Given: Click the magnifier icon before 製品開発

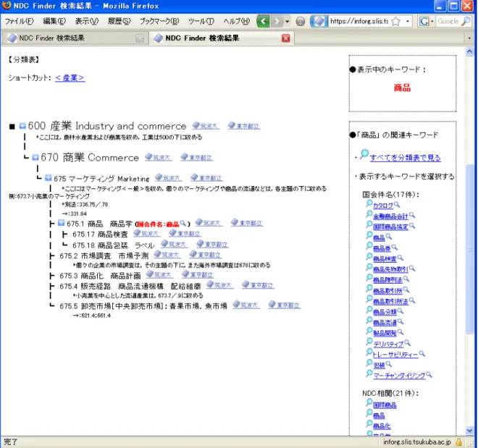Looking at the screenshot, I should pos(369,331).
